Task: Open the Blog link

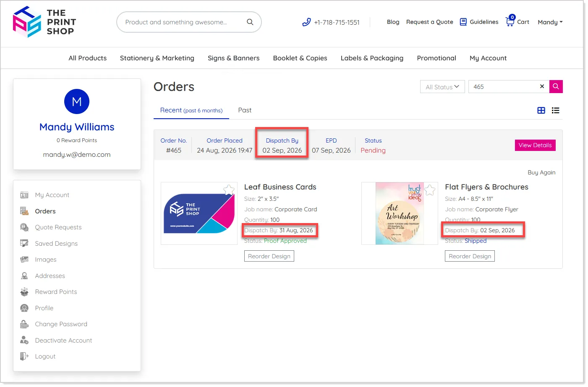Action: (x=393, y=22)
